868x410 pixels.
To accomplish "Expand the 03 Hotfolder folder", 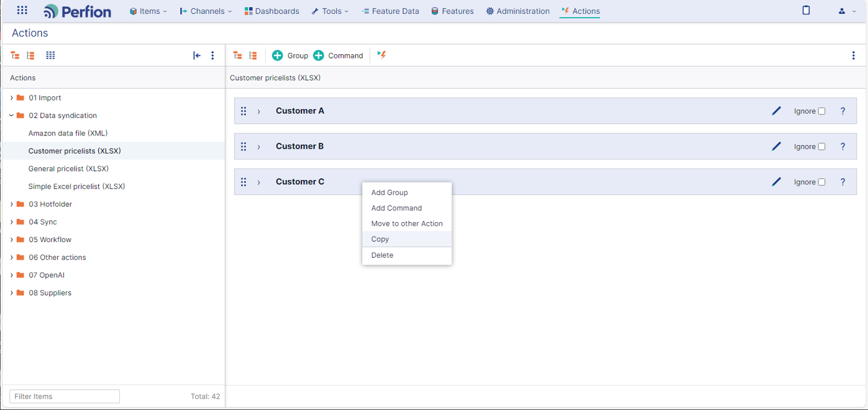I will (11, 204).
